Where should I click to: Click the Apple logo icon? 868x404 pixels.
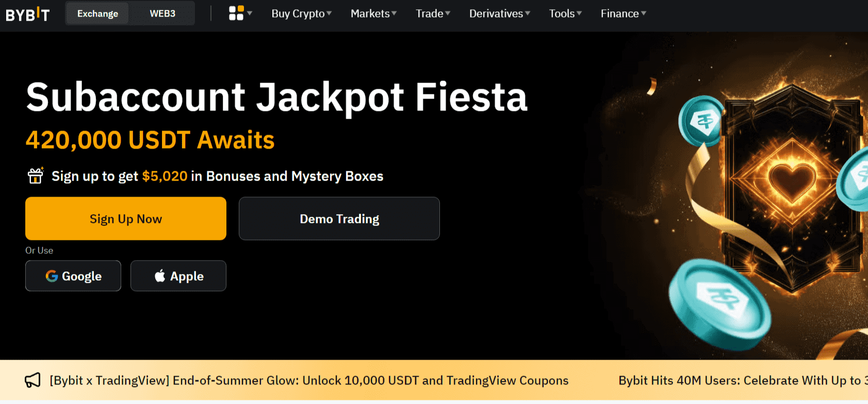coord(160,276)
